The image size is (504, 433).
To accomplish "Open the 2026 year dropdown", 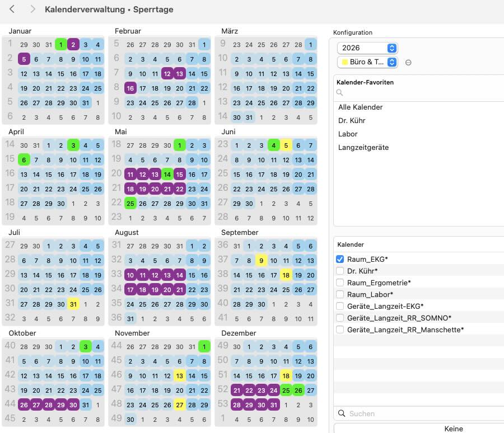I will [x=367, y=48].
